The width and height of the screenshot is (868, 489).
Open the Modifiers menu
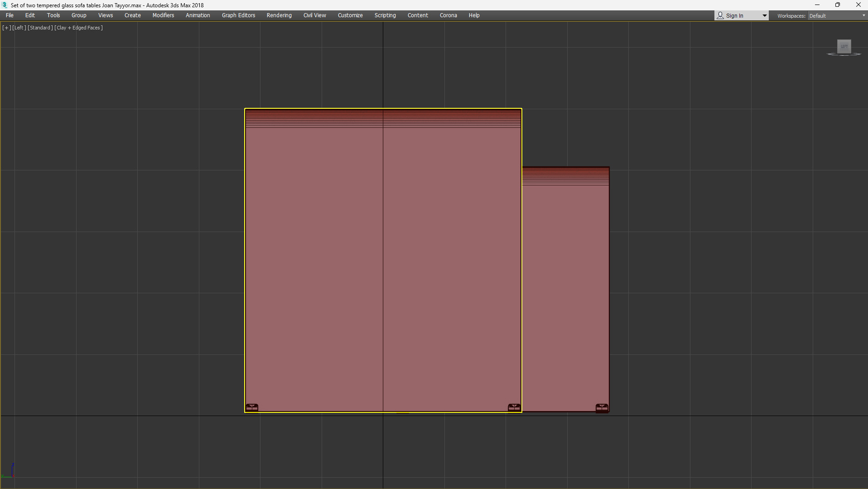(x=163, y=15)
